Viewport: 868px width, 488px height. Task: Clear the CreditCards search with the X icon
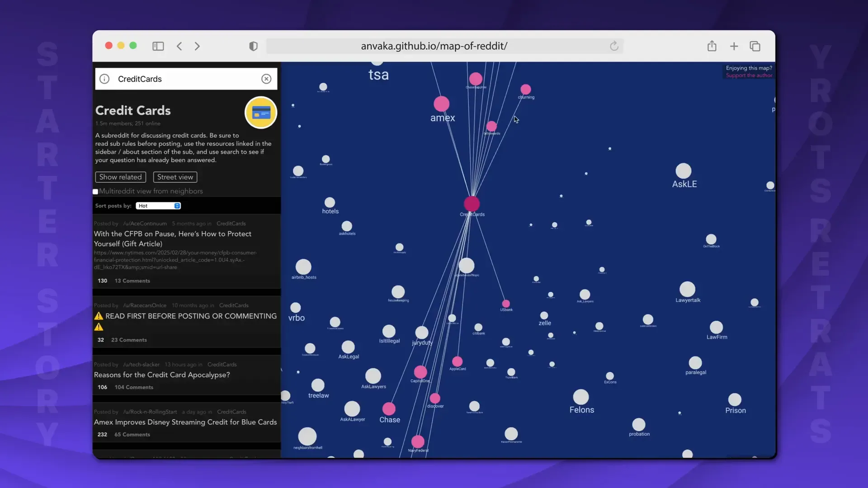point(266,79)
